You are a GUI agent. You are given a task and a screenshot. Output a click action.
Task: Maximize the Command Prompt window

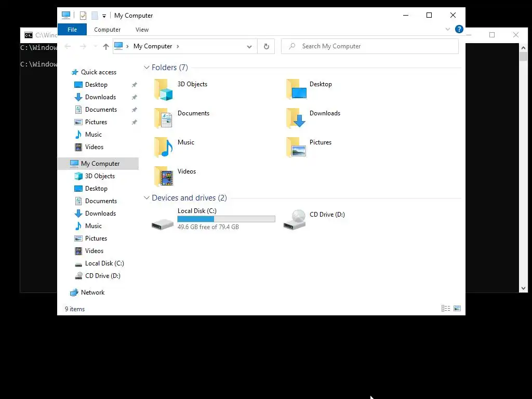[x=492, y=35]
